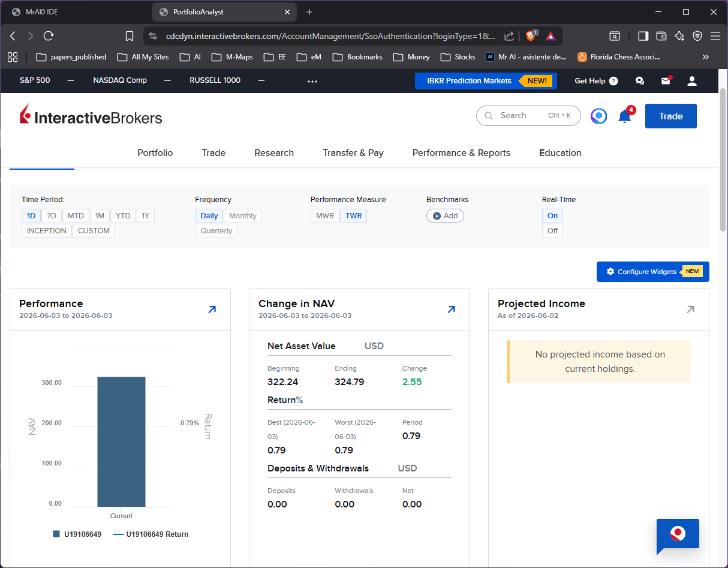Open the floating chat bubble widget
The width and height of the screenshot is (728, 568).
678,534
